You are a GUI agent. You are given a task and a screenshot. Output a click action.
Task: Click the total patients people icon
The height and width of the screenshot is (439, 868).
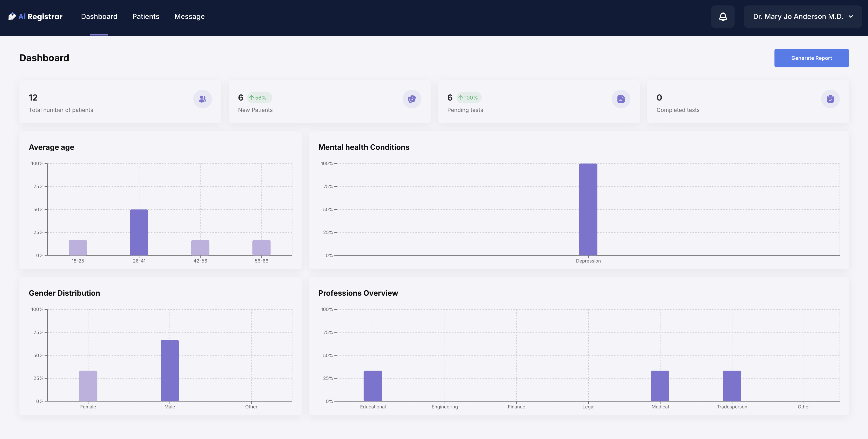203,99
